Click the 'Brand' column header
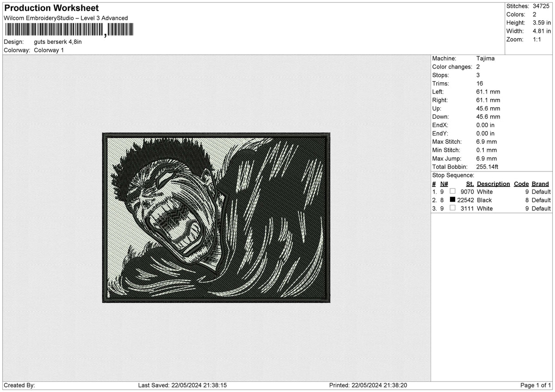The width and height of the screenshot is (555, 392). tap(540, 184)
